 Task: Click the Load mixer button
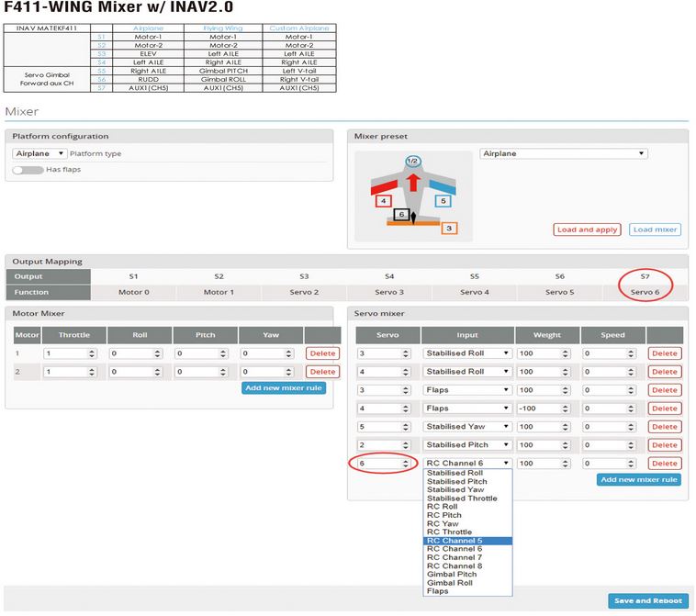[655, 230]
